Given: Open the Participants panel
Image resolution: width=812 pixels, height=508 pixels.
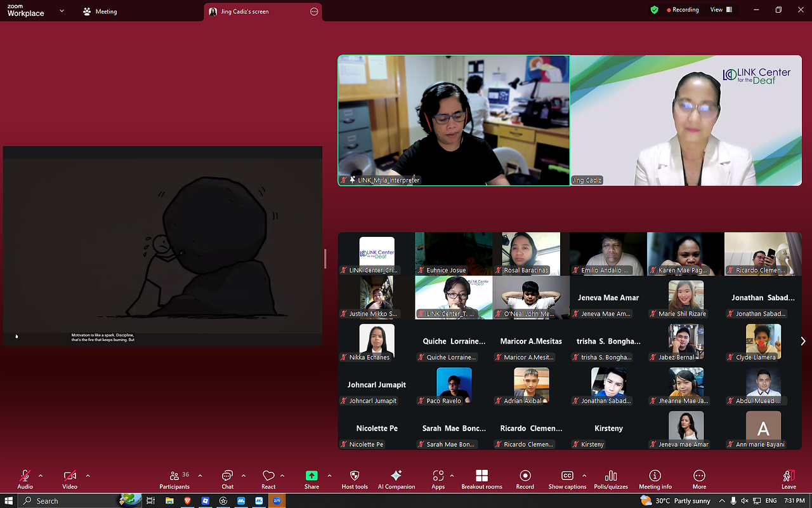Looking at the screenshot, I should point(174,479).
